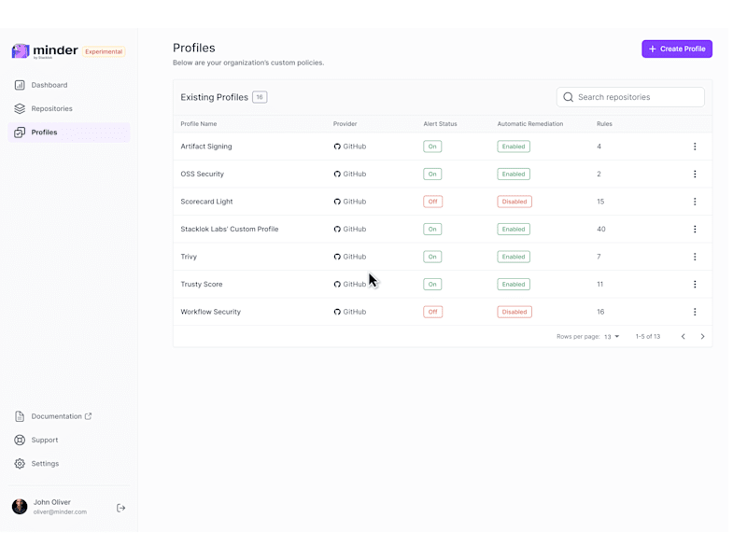Click the Off alert badge for Workflow Security
The height and width of the screenshot is (560, 747).
tap(432, 312)
